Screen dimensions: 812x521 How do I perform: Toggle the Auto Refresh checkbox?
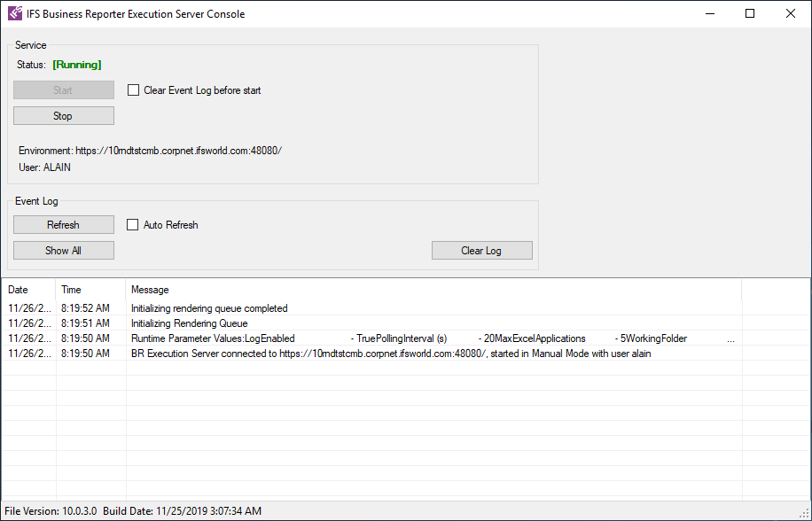pos(134,225)
